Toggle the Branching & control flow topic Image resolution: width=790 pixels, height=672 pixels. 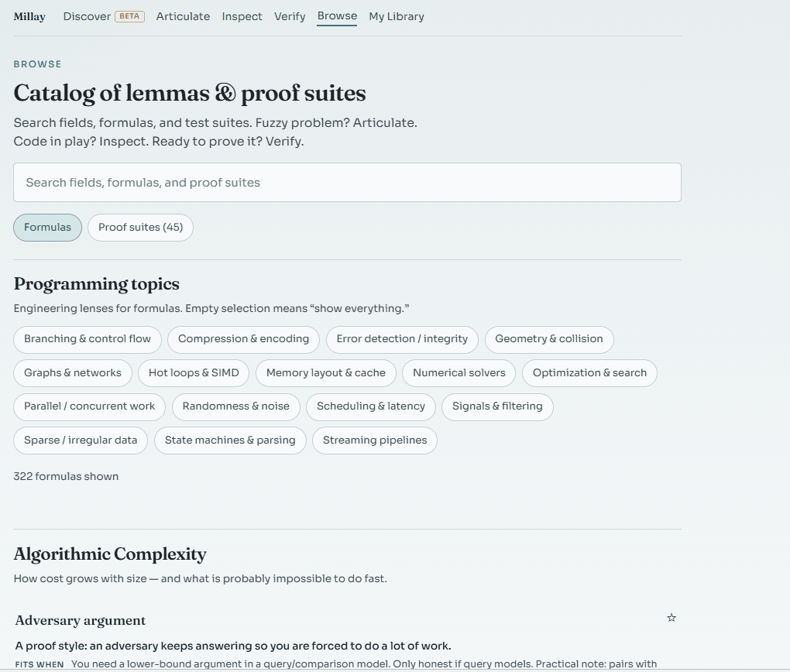click(x=88, y=339)
